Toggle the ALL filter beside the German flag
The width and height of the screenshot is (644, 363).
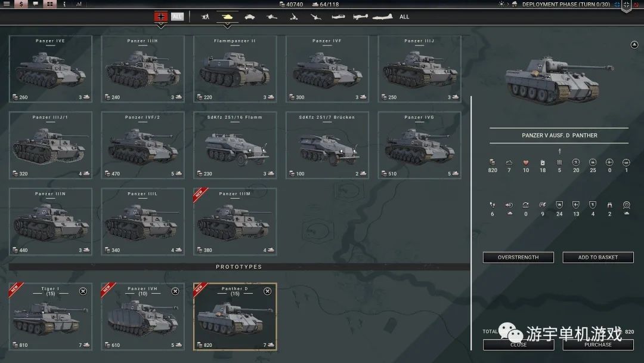[x=177, y=17]
